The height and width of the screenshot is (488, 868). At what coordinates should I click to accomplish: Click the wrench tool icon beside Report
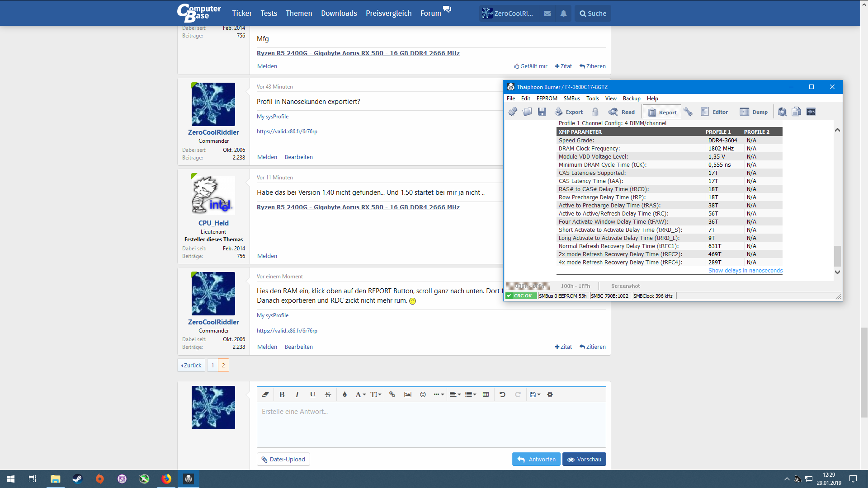(x=688, y=112)
